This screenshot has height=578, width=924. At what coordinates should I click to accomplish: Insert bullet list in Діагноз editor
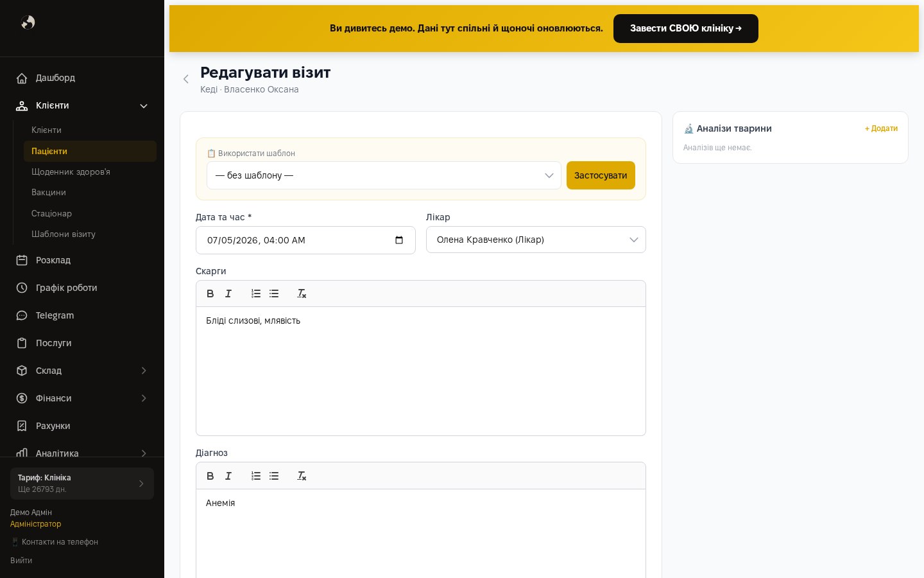pyautogui.click(x=274, y=476)
